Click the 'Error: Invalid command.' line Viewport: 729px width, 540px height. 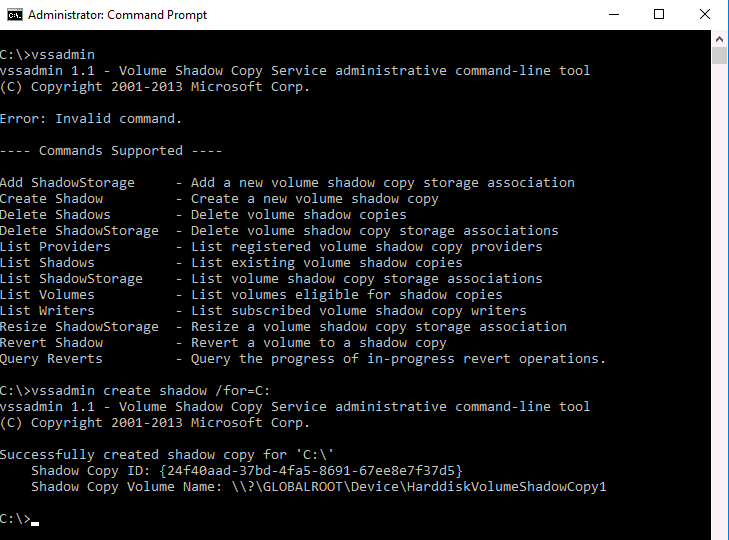(91, 119)
